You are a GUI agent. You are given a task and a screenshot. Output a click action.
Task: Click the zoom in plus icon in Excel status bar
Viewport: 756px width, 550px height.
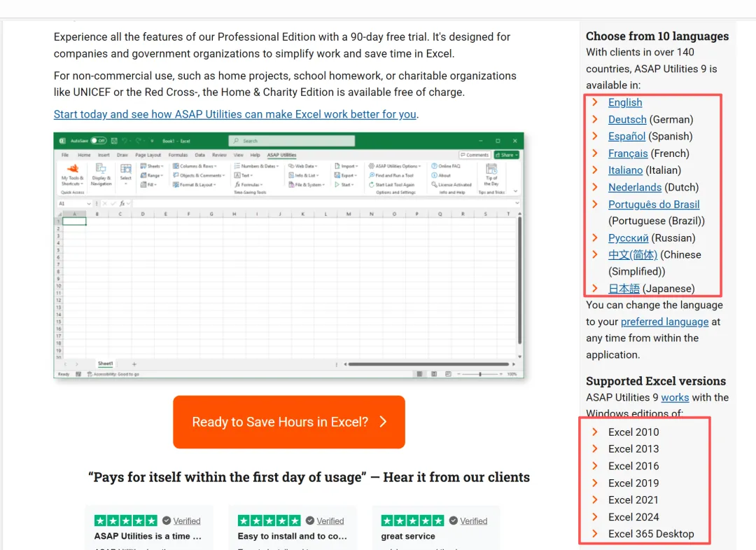(x=501, y=374)
